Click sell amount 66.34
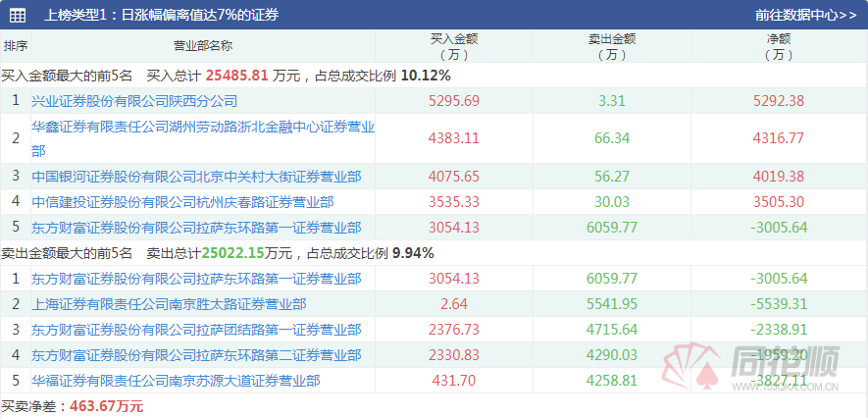868x418 pixels. tap(612, 138)
